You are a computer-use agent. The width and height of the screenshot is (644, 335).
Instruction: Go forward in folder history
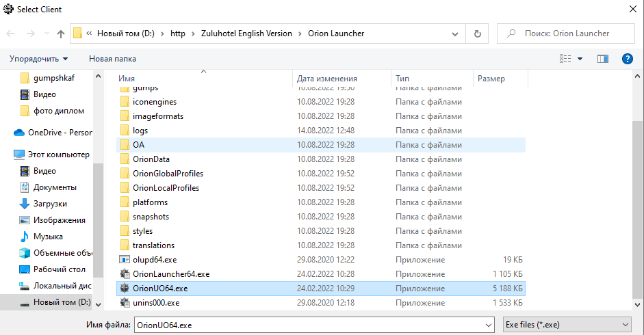click(30, 33)
